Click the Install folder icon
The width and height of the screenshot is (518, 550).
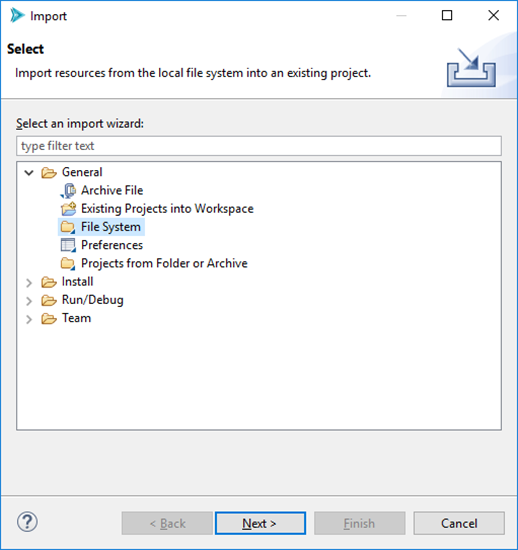click(49, 282)
